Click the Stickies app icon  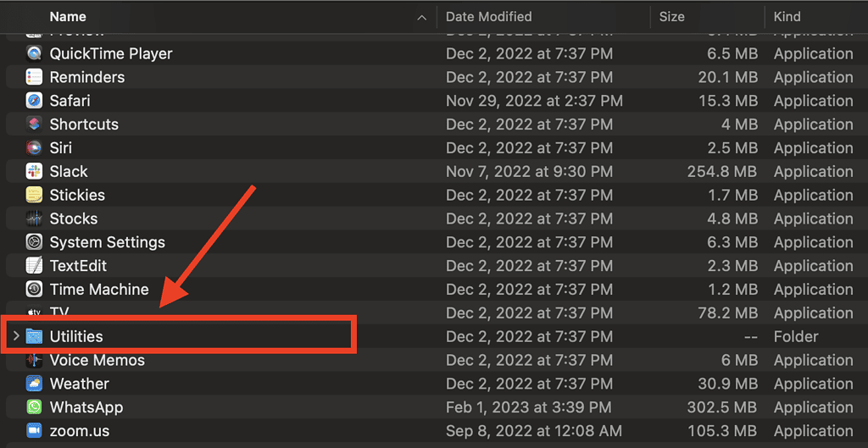coord(34,195)
